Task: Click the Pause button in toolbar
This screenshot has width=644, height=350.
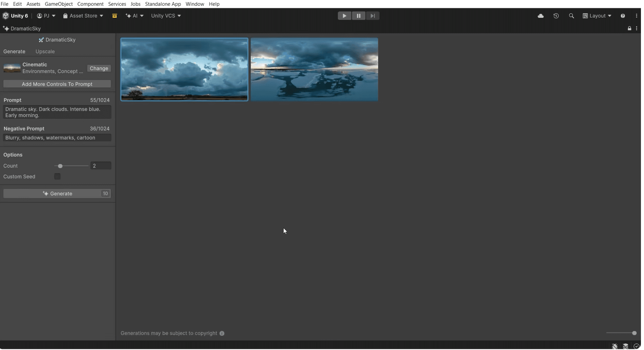Action: (359, 16)
